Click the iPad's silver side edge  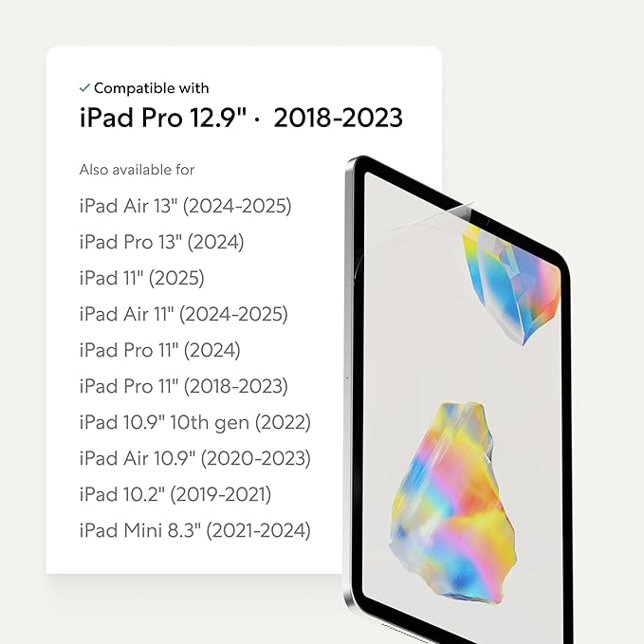pyautogui.click(x=348, y=379)
